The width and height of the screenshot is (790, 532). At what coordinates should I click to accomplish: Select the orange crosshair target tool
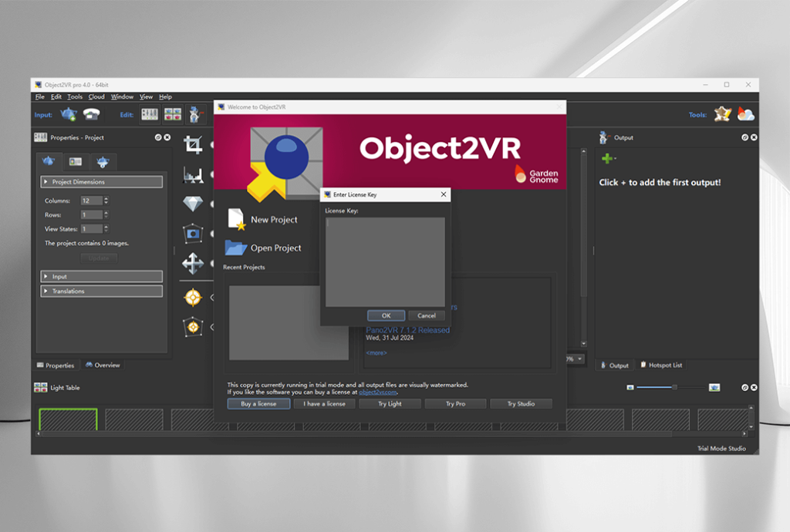pyautogui.click(x=193, y=298)
